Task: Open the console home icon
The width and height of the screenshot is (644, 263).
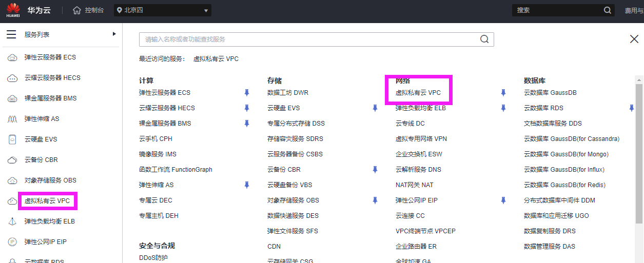Action: (77, 10)
